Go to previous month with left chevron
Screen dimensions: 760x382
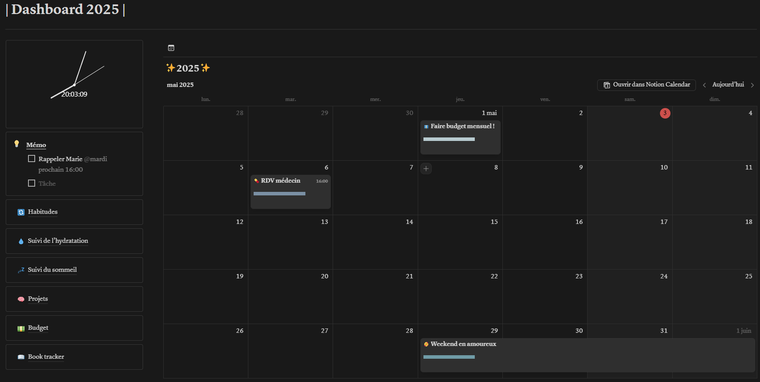point(704,85)
